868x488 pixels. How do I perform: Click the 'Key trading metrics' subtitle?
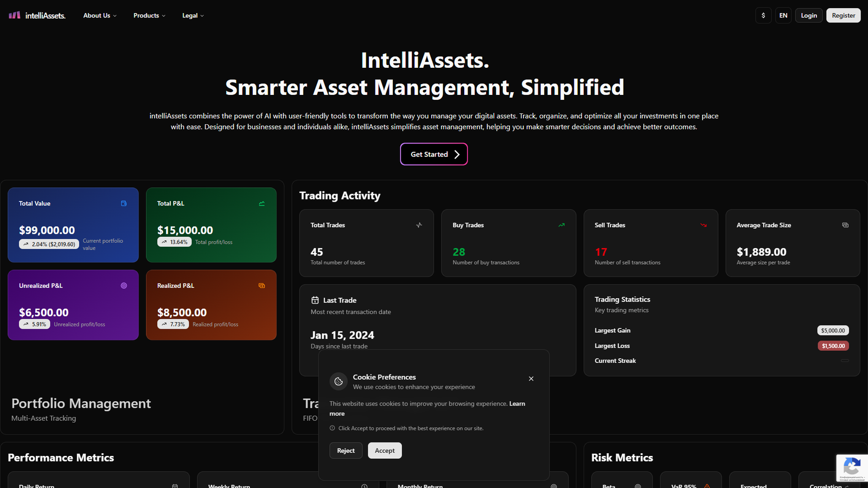622,310
